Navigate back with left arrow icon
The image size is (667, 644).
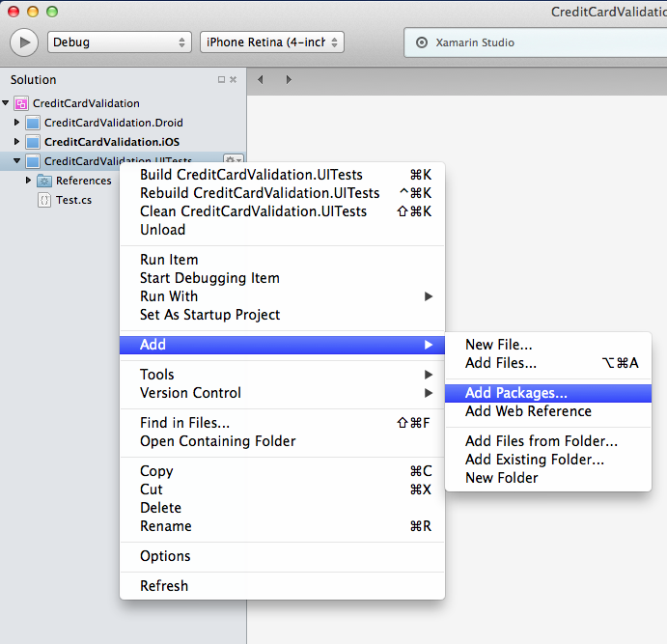click(261, 80)
